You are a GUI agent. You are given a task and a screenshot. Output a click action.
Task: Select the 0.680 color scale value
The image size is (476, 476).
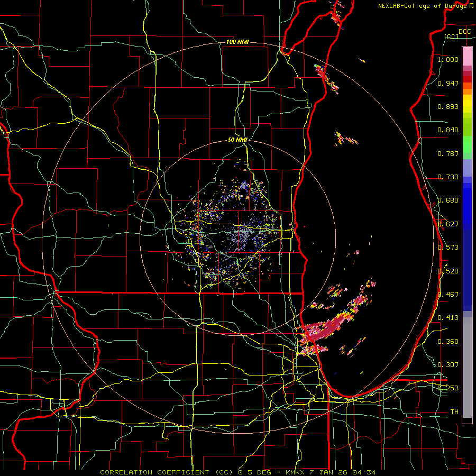pos(448,200)
